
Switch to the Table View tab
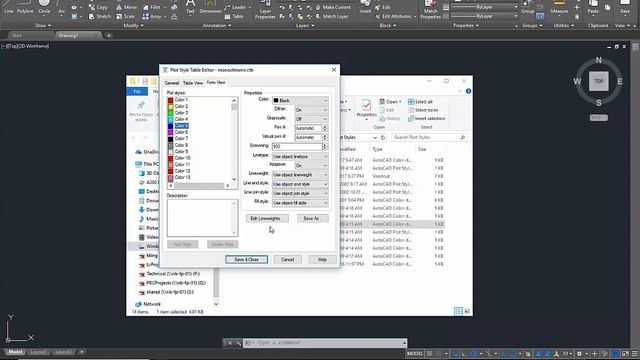point(193,83)
